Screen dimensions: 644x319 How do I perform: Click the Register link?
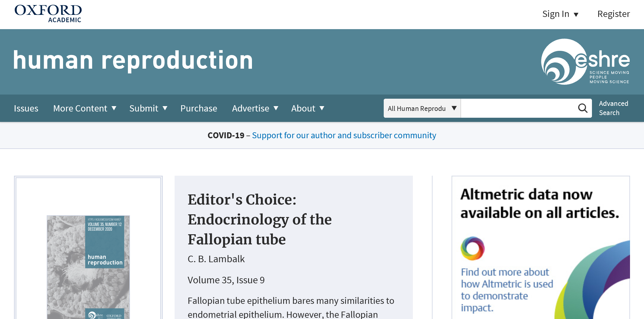[x=613, y=14]
